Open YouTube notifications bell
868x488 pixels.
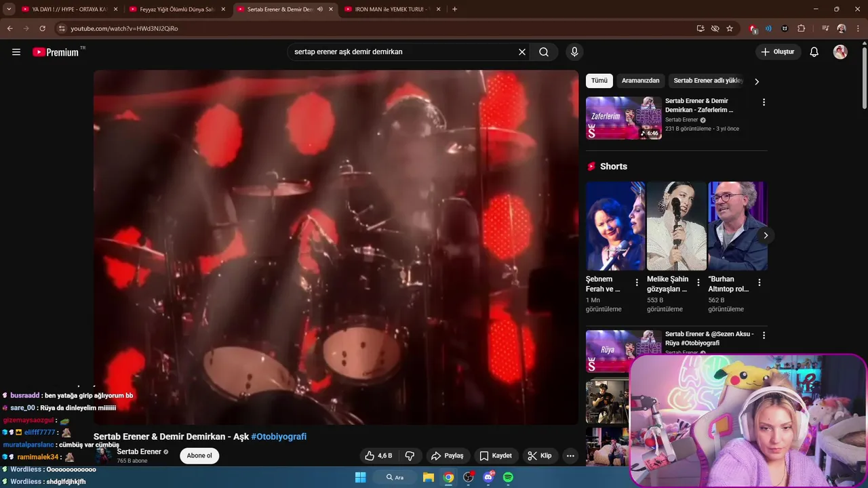point(814,52)
